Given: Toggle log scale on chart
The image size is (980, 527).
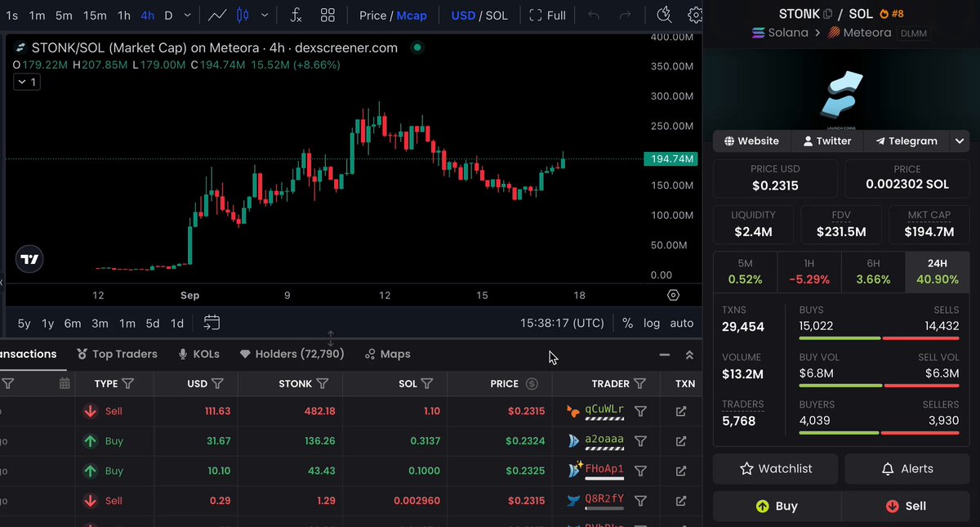Looking at the screenshot, I should click(652, 323).
